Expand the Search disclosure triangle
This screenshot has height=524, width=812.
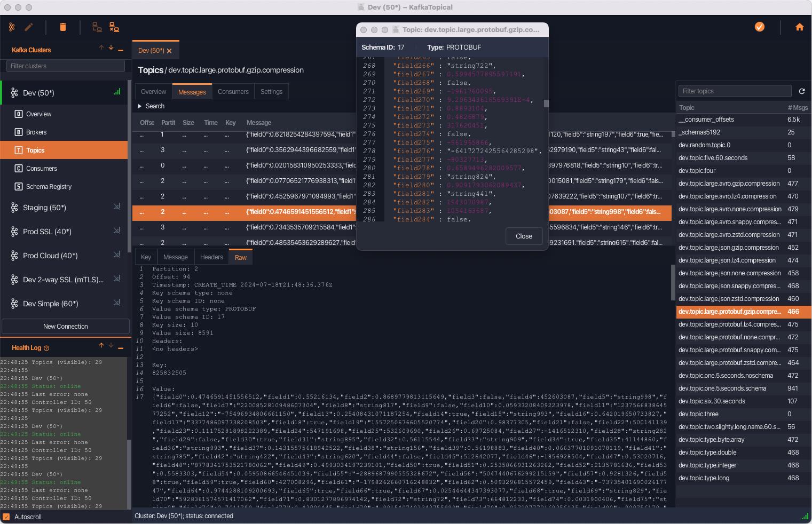pyautogui.click(x=140, y=106)
